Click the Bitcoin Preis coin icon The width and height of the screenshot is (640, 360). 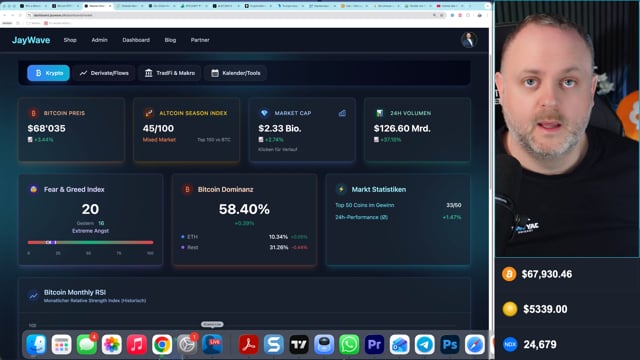[33, 113]
